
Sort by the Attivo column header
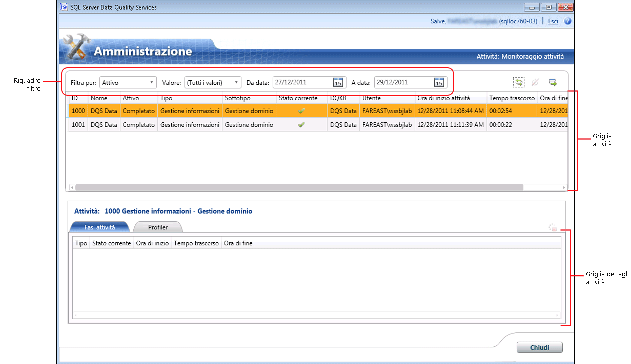pyautogui.click(x=139, y=98)
